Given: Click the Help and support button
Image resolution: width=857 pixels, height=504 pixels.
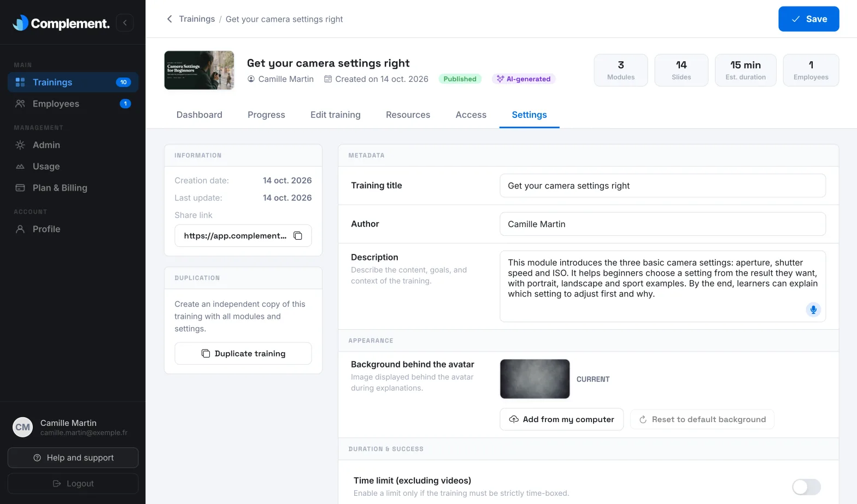Looking at the screenshot, I should click(x=73, y=458).
